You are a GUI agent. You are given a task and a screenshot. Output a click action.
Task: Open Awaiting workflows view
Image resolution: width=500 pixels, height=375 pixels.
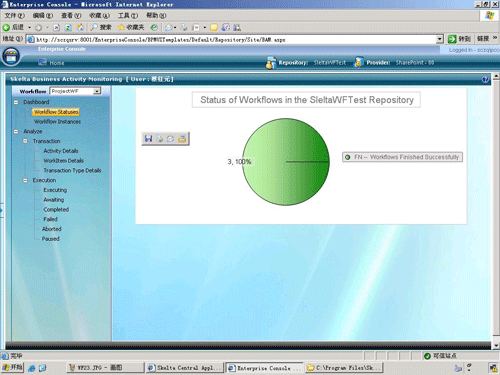point(54,200)
